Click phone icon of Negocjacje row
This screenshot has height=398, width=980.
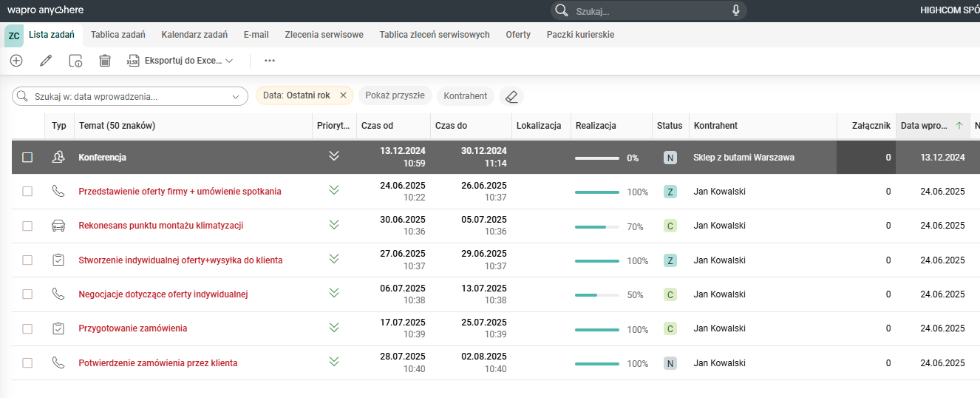pos(58,294)
